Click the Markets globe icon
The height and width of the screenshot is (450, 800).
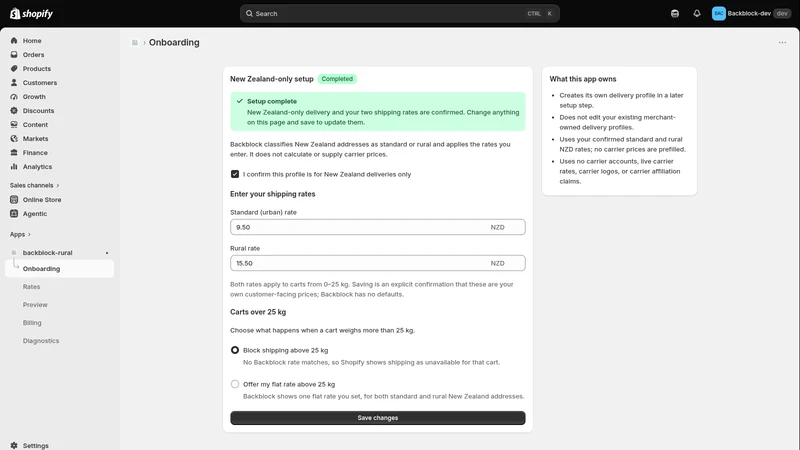(x=14, y=139)
